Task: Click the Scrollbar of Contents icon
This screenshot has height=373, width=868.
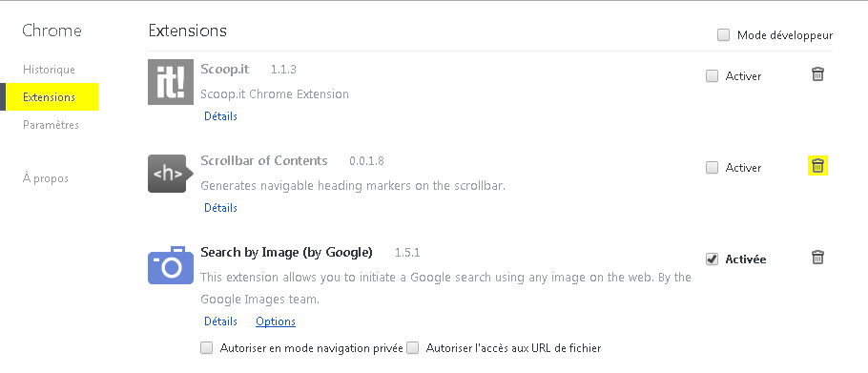Action: click(x=171, y=174)
